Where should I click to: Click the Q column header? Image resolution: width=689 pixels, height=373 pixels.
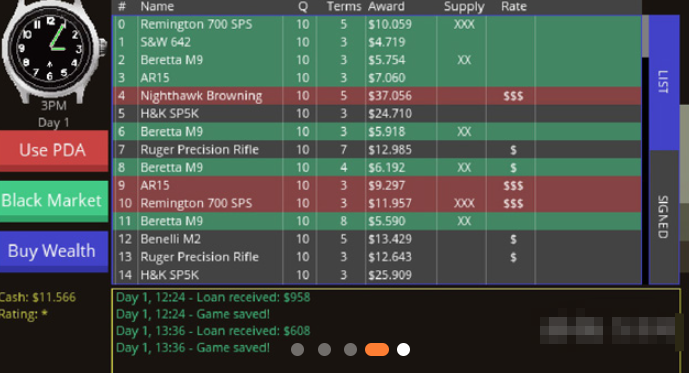(303, 7)
